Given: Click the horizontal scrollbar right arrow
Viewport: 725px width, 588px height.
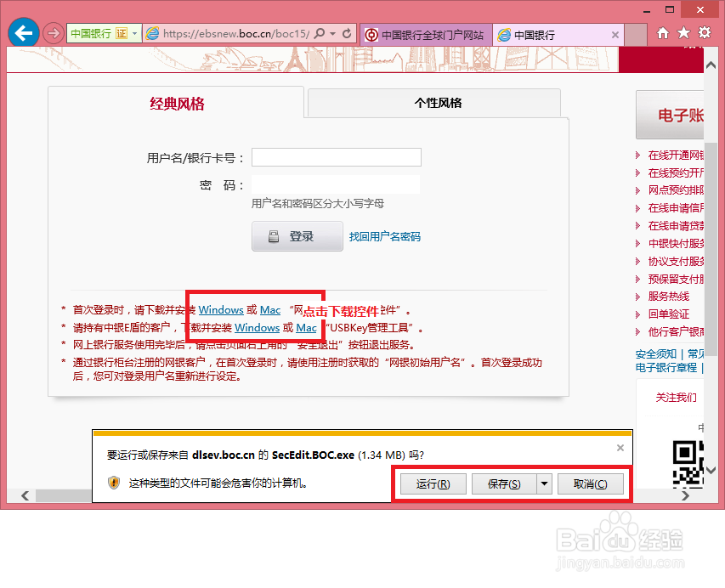Looking at the screenshot, I should [x=686, y=495].
